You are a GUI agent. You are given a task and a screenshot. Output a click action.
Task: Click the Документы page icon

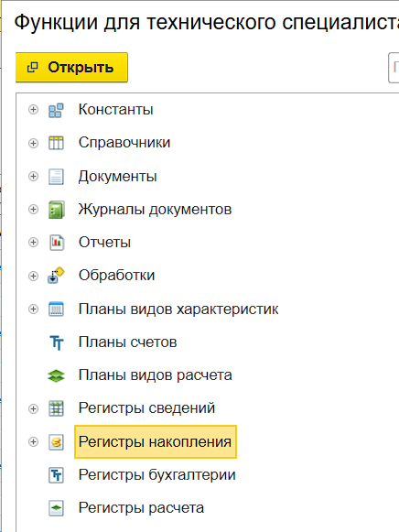point(56,177)
